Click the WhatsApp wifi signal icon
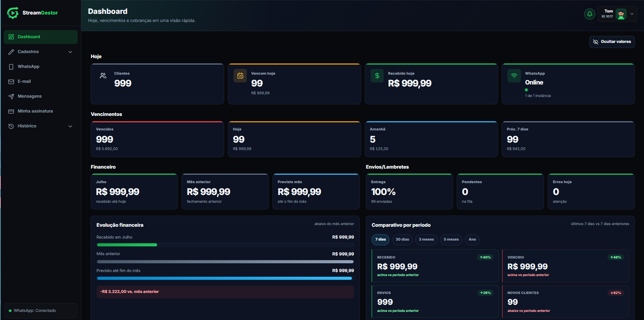 point(514,76)
